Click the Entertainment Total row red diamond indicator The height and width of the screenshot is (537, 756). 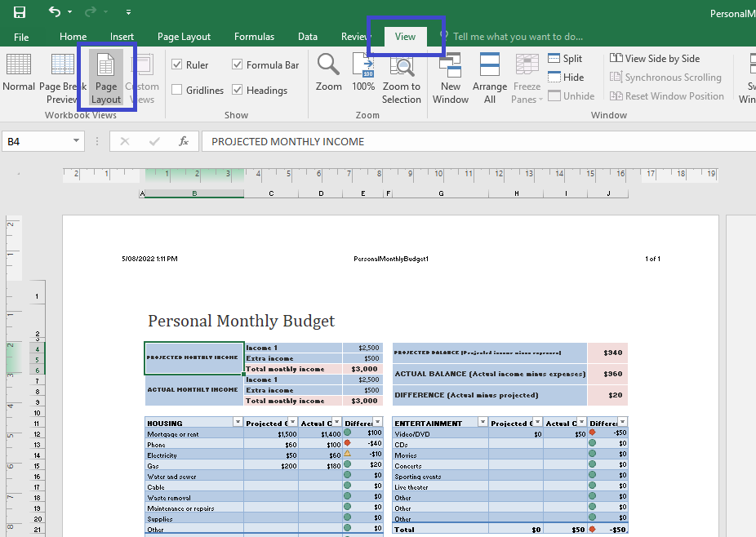(x=592, y=529)
